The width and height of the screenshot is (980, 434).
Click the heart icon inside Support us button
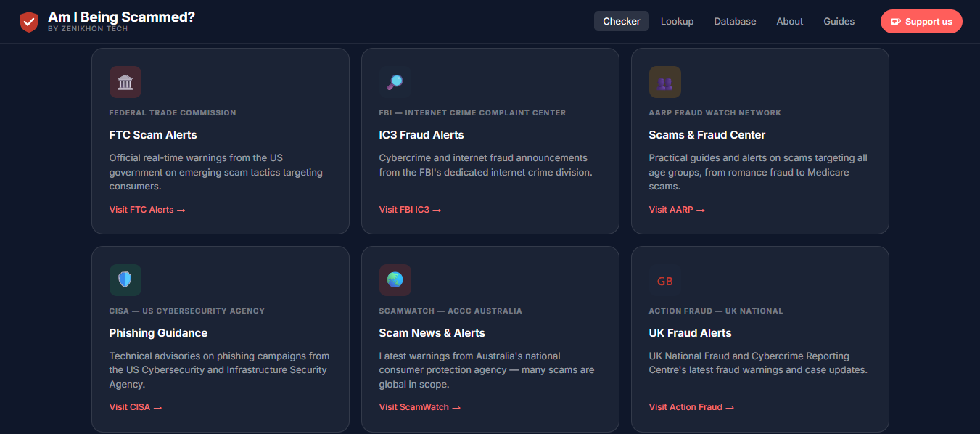tap(897, 21)
